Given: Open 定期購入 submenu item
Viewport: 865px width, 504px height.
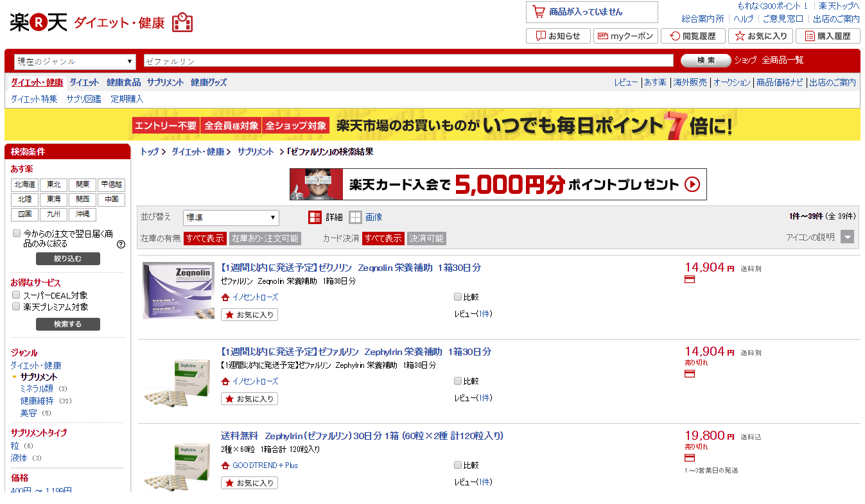Looking at the screenshot, I should point(127,99).
